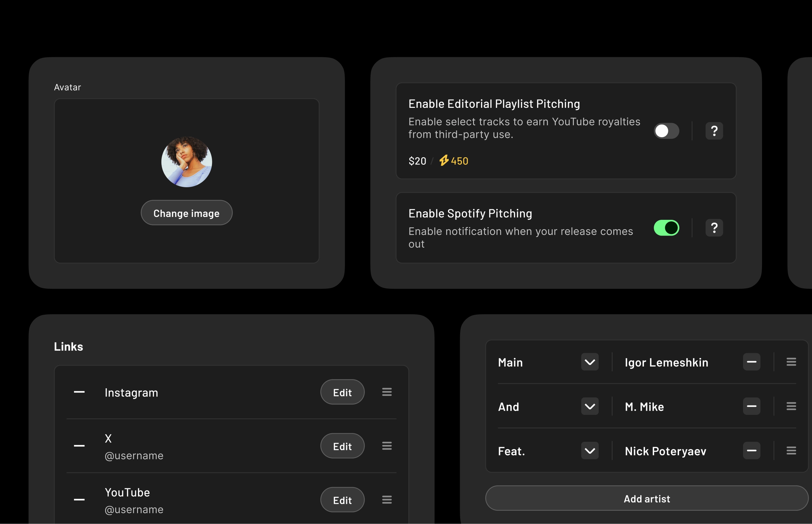Remove artist Igor Lemeshkin

coord(751,362)
